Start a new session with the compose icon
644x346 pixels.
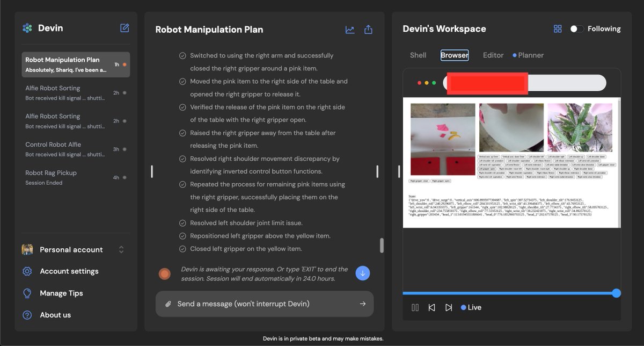pyautogui.click(x=125, y=28)
